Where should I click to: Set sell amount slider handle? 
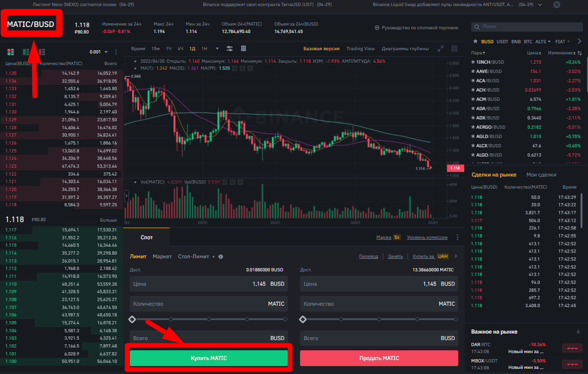pos(303,319)
